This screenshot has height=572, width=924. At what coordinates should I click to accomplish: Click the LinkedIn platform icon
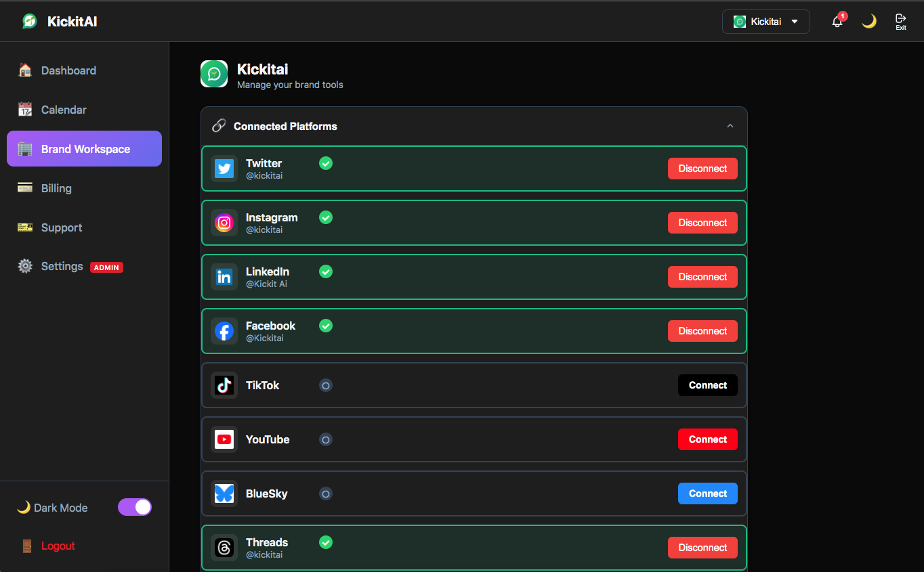tap(224, 277)
